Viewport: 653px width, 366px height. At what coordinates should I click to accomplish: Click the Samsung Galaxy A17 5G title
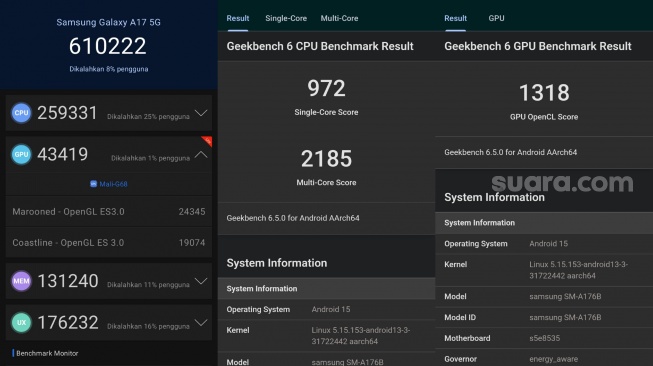coord(109,22)
